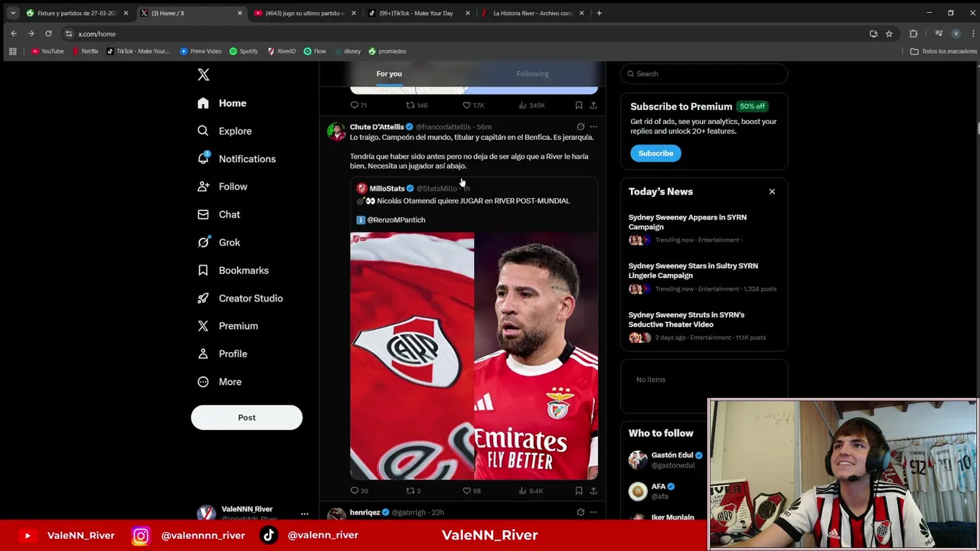The width and height of the screenshot is (980, 551).
Task: View analytics showing 245K views
Action: coord(531,105)
